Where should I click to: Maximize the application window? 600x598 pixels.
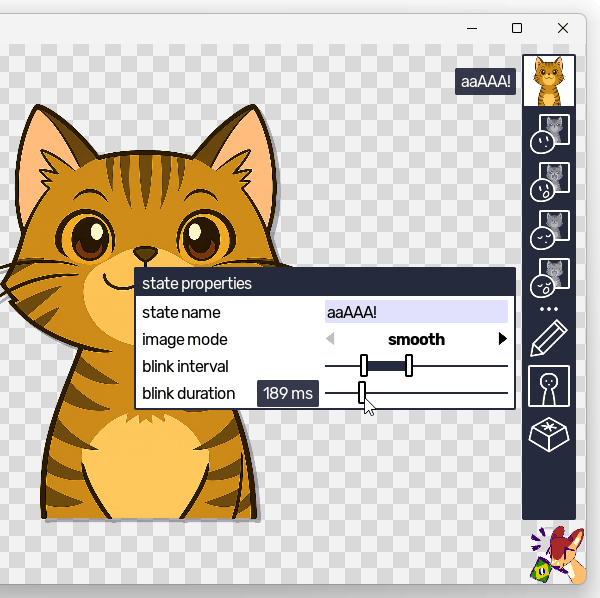point(517,28)
